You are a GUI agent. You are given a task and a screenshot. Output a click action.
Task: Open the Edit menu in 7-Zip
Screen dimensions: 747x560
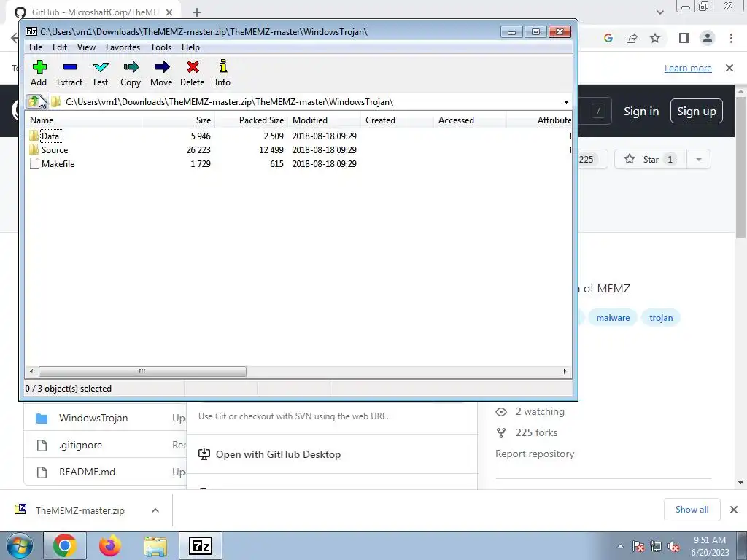[60, 47]
